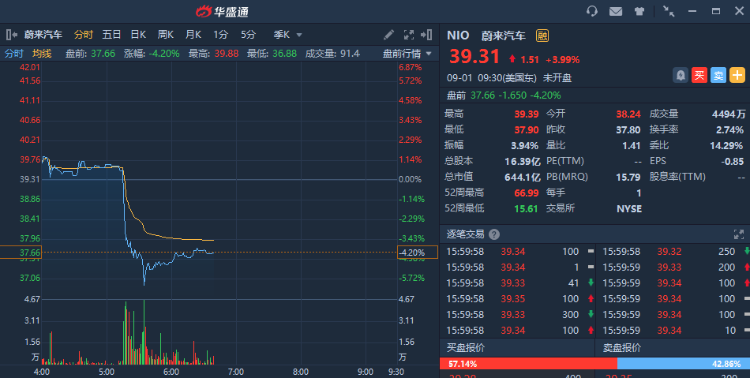Add NIO to watchlist with plus icon
750x378 pixels.
tap(737, 75)
